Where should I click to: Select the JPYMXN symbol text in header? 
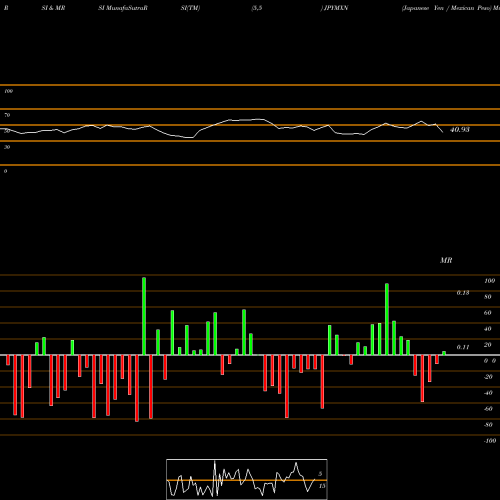336,8
